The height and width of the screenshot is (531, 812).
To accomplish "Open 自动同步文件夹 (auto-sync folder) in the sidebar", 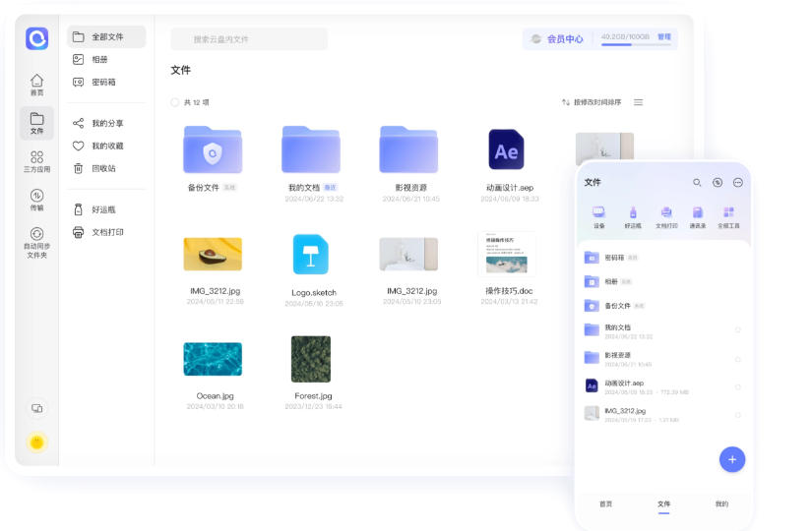I will 36,242.
